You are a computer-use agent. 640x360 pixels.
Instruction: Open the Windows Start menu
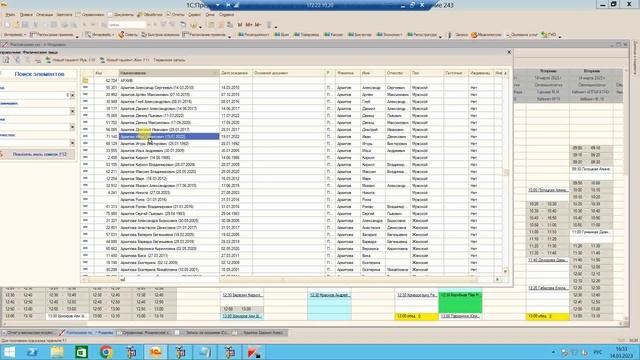pyautogui.click(x=9, y=352)
